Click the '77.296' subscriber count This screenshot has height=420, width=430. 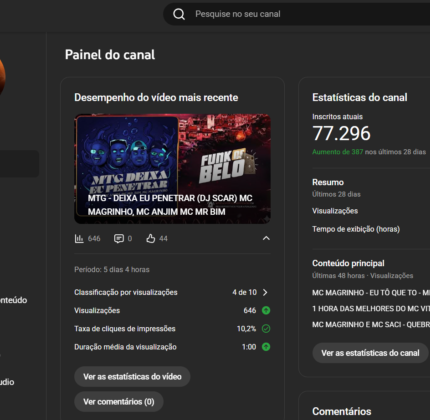(x=341, y=133)
